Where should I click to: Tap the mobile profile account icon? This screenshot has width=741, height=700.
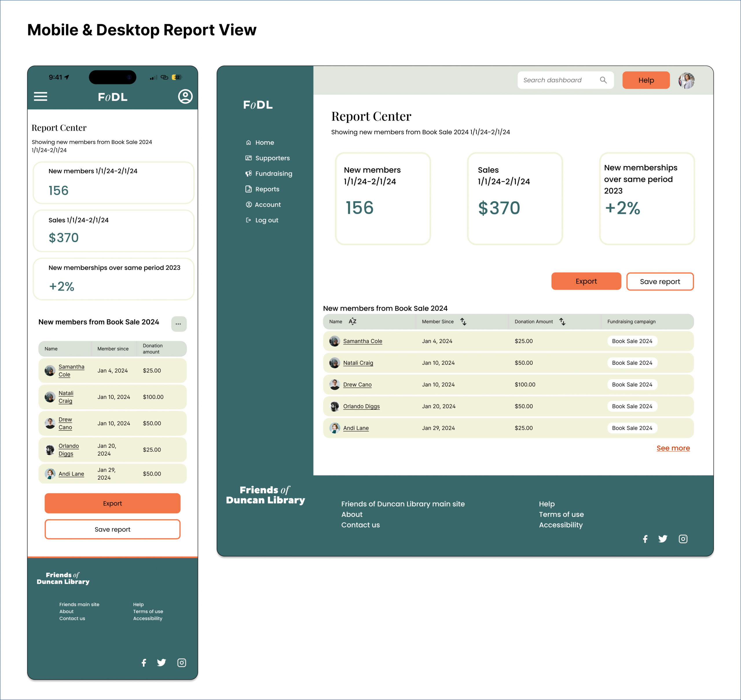point(185,97)
